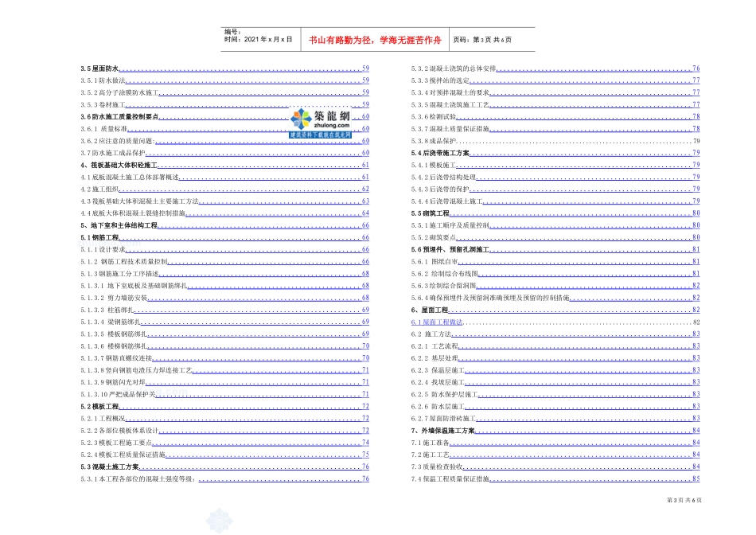Go to '4.1 底板混凝土施工总体部署概述'
The image size is (756, 535).
click(x=224, y=177)
